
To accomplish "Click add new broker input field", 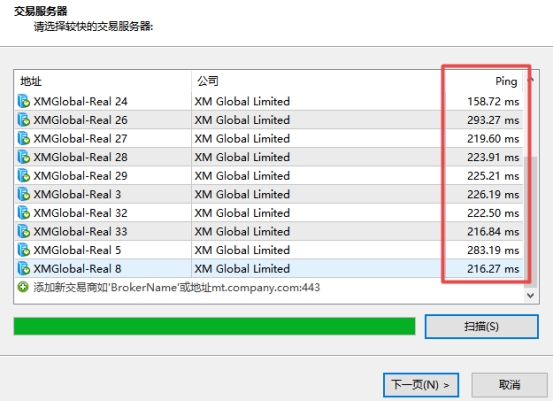I will pyautogui.click(x=177, y=287).
